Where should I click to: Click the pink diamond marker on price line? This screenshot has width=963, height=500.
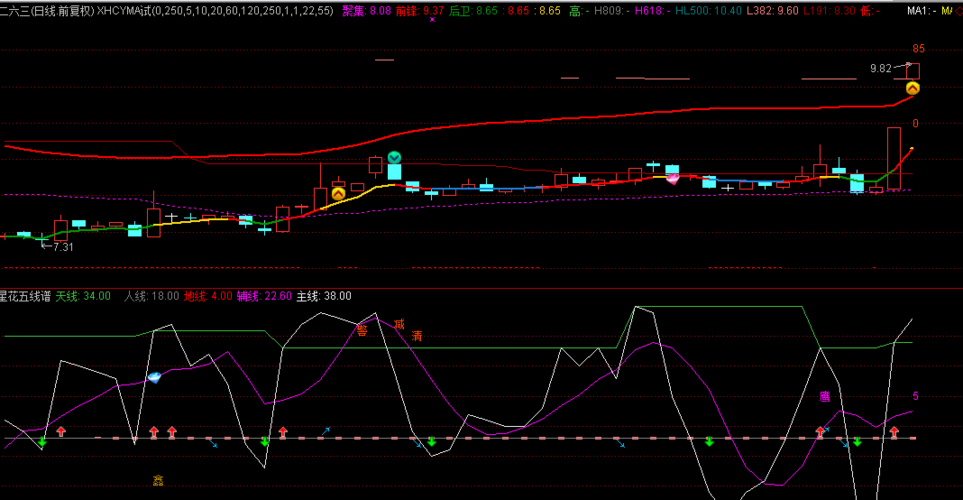[673, 179]
